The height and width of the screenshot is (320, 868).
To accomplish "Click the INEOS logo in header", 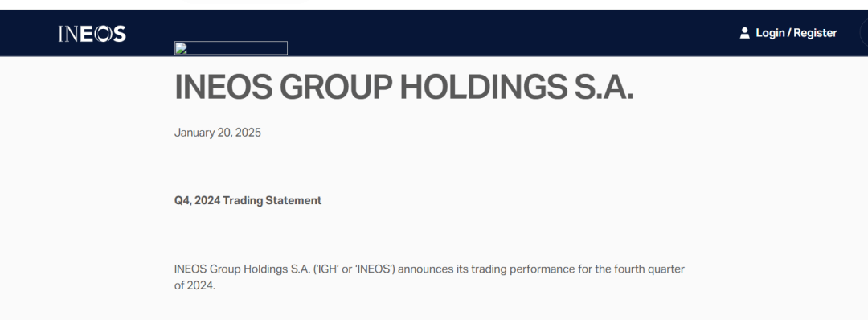I will [x=92, y=34].
